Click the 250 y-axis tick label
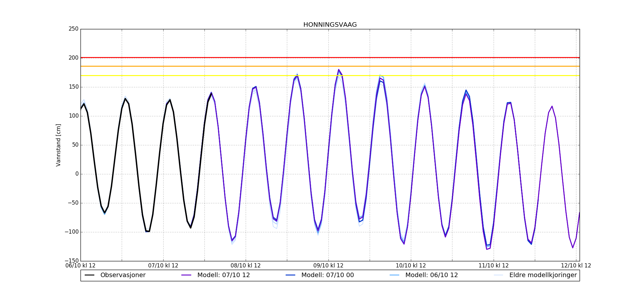 point(73,29)
